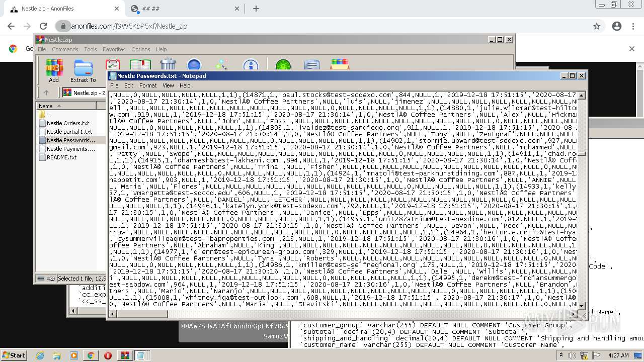Viewport: 644px width, 362px height.
Task: Close the Nestle.zip - AnonFiles tab
Action: [x=116, y=9]
